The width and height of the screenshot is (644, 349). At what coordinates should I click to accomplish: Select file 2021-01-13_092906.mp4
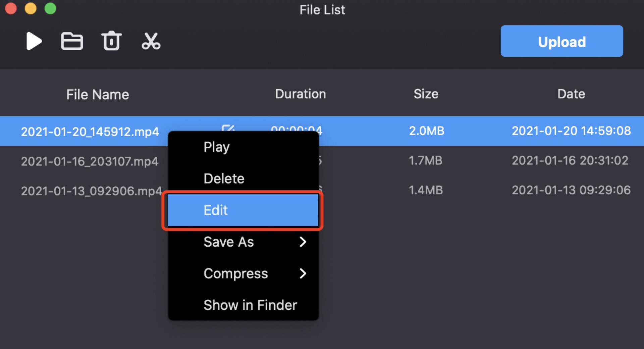[x=91, y=191]
